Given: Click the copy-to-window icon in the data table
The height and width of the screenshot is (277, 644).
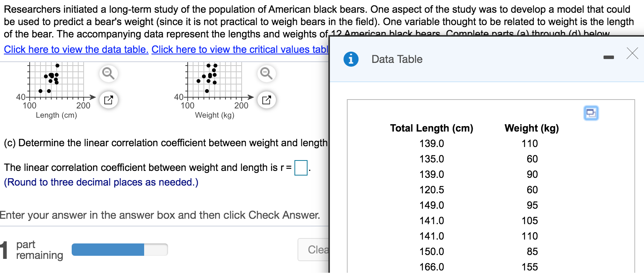Looking at the screenshot, I should click(x=591, y=113).
